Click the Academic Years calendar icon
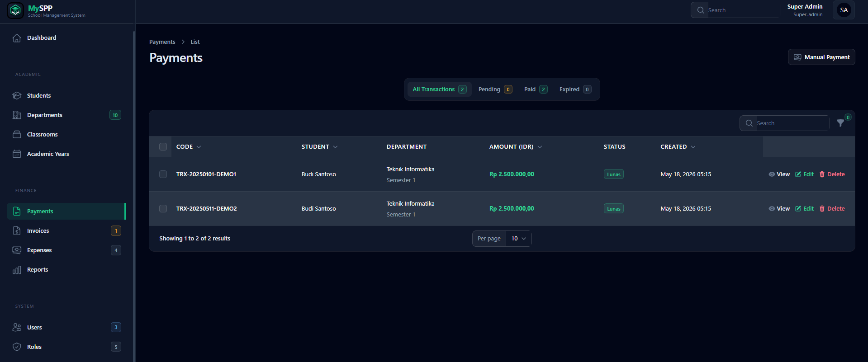The width and height of the screenshot is (868, 362). click(17, 154)
